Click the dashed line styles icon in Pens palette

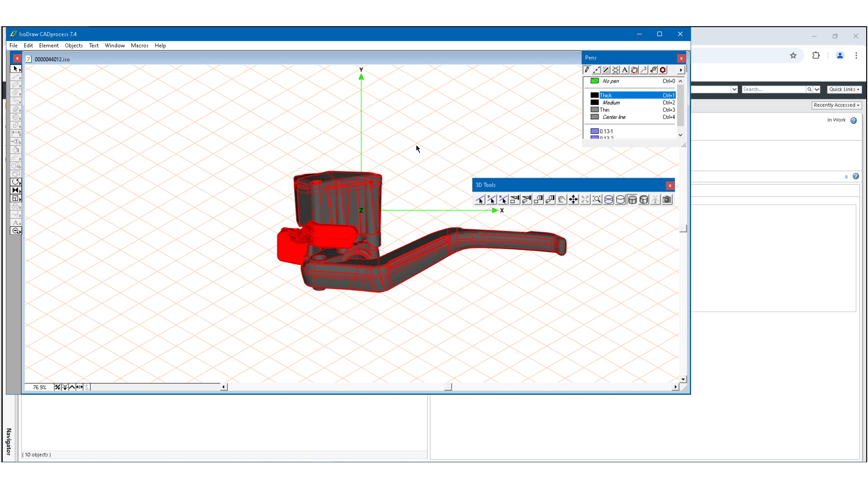pos(596,70)
